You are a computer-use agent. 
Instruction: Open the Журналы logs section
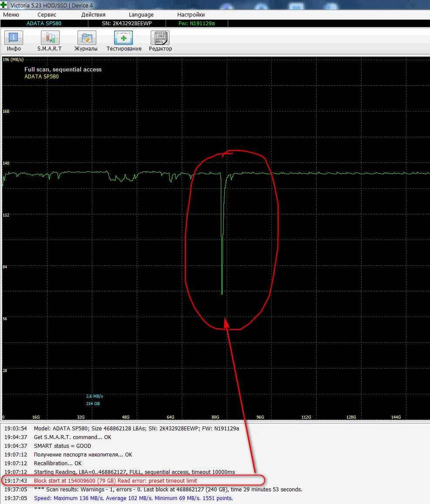point(86,41)
